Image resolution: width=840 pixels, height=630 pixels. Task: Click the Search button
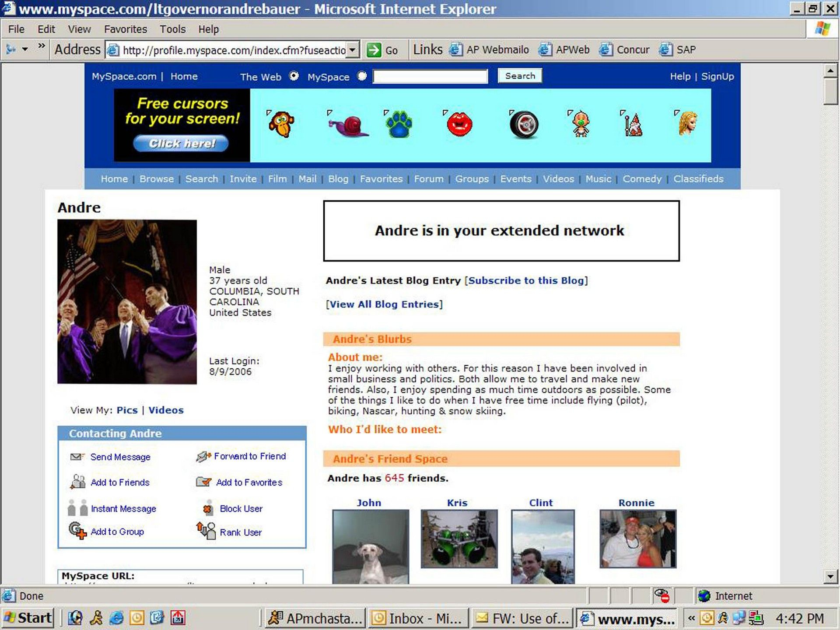point(520,76)
